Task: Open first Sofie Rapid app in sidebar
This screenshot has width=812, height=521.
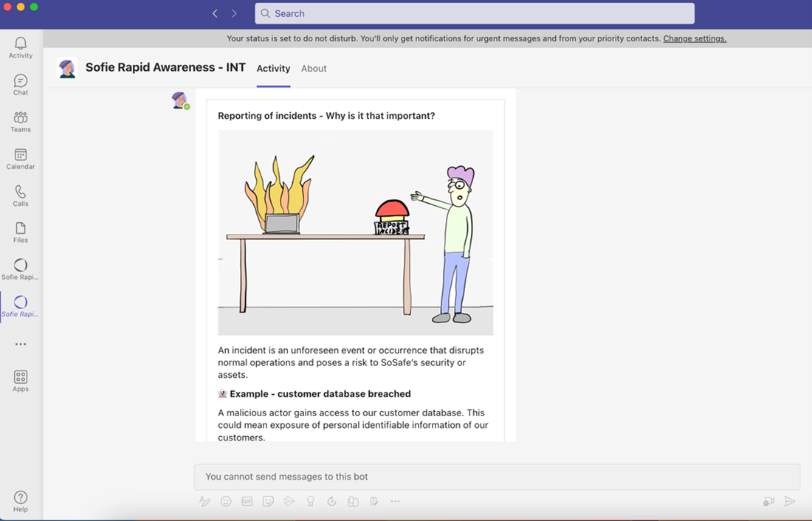Action: click(x=21, y=269)
